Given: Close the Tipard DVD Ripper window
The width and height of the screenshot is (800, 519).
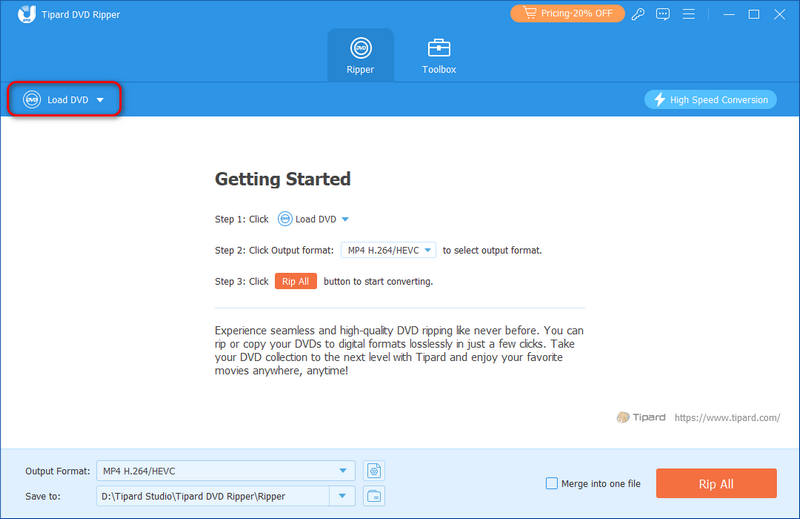Looking at the screenshot, I should point(779,14).
